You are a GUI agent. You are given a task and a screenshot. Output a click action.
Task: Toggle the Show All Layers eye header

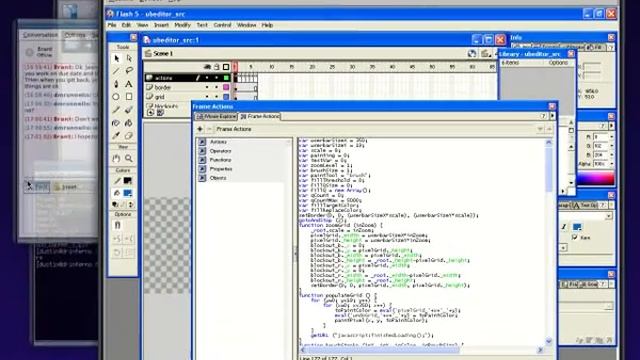[207, 67]
